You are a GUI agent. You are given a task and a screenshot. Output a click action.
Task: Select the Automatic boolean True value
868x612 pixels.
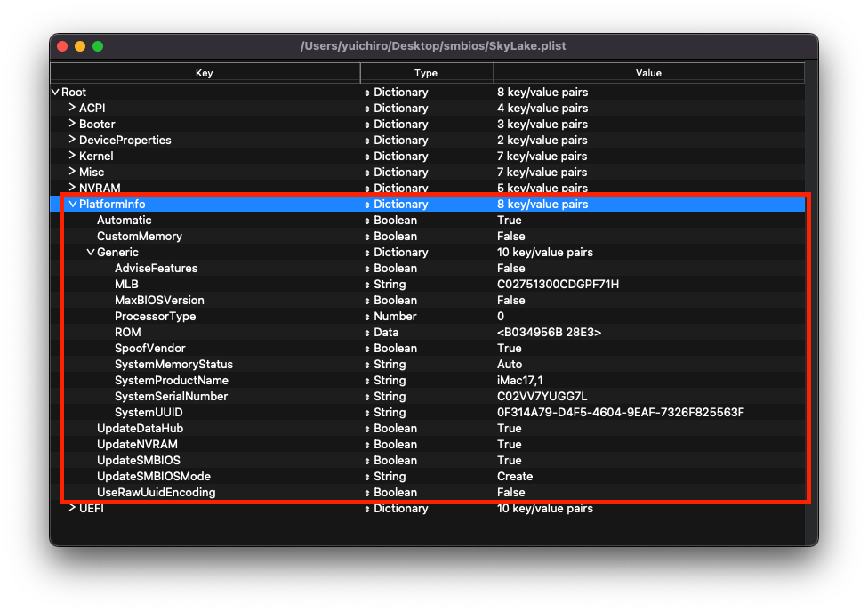pos(510,221)
